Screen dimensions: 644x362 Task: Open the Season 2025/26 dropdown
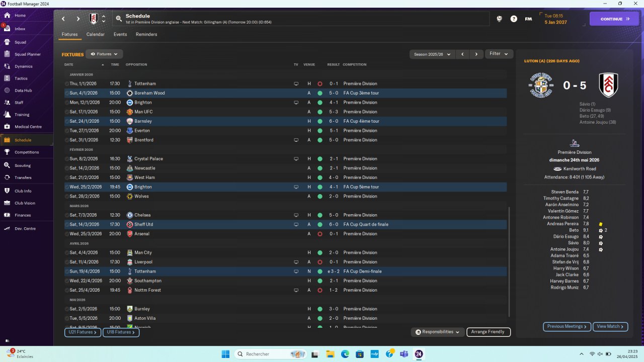[x=432, y=54]
